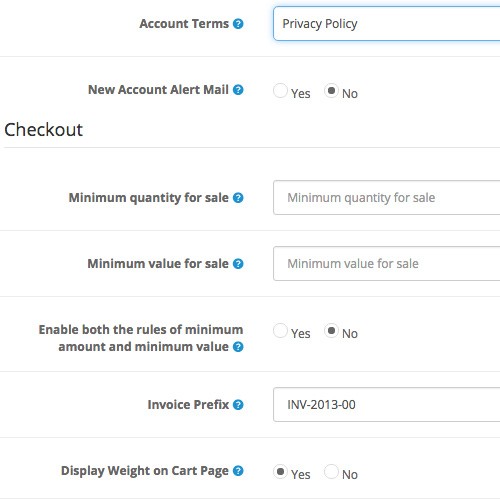
Task: Edit the Invoice Prefix INV-2013-00 field
Action: coord(387,405)
